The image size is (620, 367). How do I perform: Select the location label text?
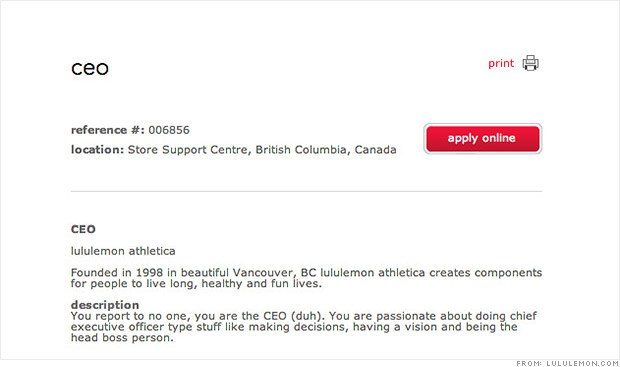pyautogui.click(x=97, y=149)
